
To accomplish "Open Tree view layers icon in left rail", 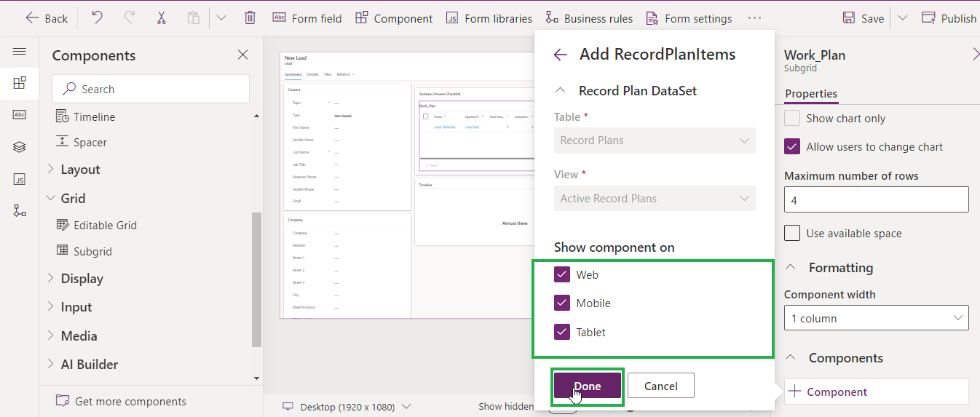I will click(20, 147).
